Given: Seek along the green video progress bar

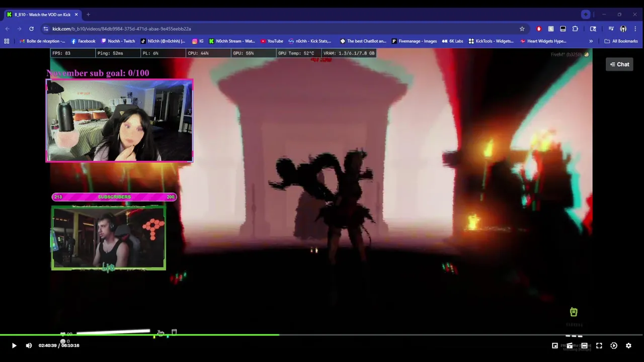Looking at the screenshot, I should [x=322, y=335].
